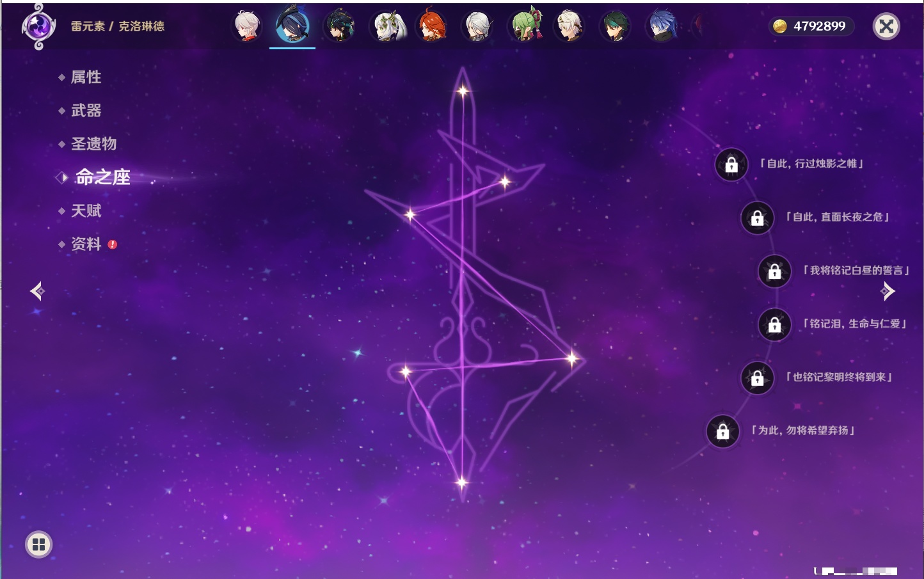Viewport: 924px width, 579px height.
Task: Switch to the next character with the right arrow
Action: pos(888,291)
